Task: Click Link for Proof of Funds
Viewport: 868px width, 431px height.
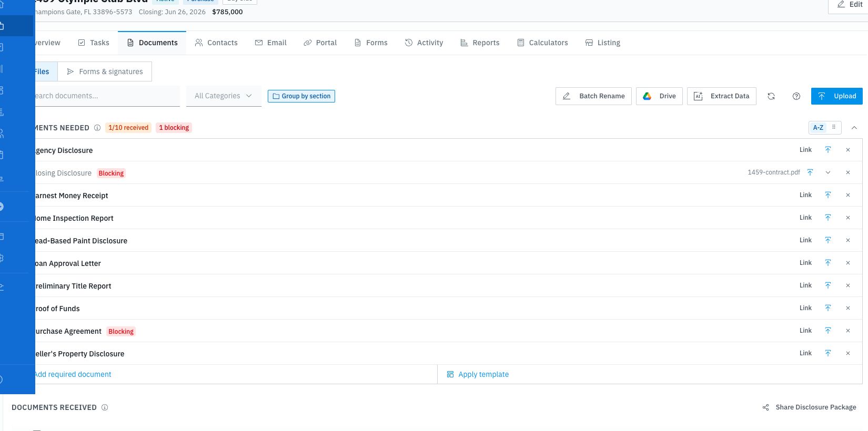Action: (x=805, y=308)
